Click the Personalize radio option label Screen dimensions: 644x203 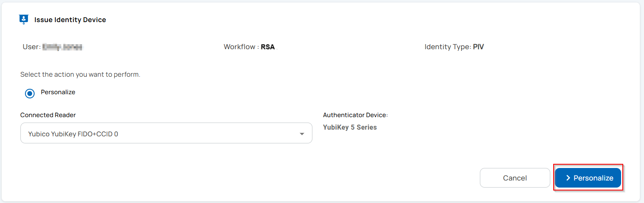[58, 92]
